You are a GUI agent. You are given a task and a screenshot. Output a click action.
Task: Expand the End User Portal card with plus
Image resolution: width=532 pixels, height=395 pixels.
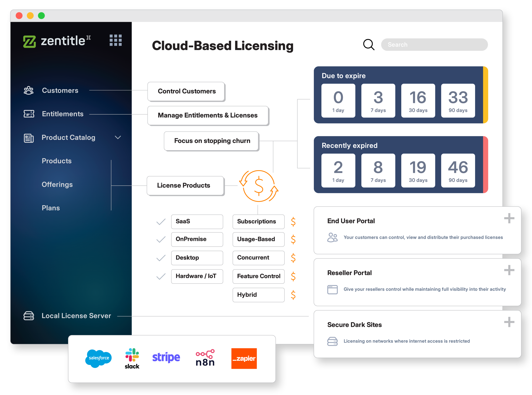[509, 218]
